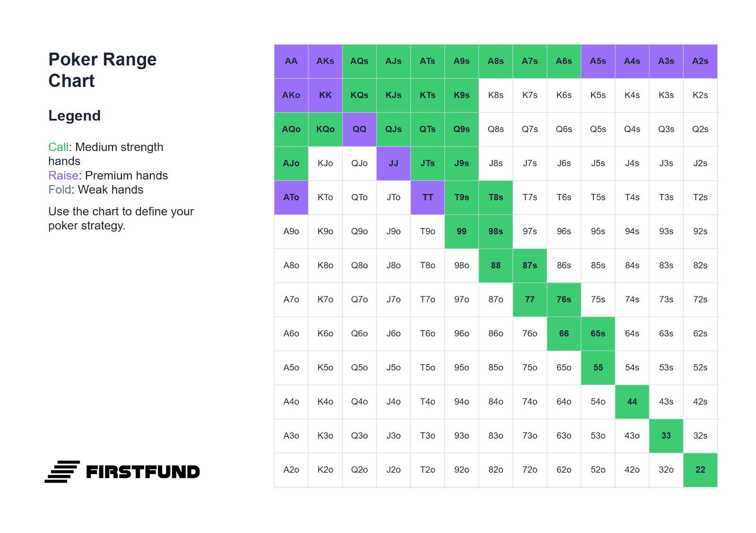Click the FIRSTFUND brand text
Screen dimensions: 756x533
click(143, 472)
